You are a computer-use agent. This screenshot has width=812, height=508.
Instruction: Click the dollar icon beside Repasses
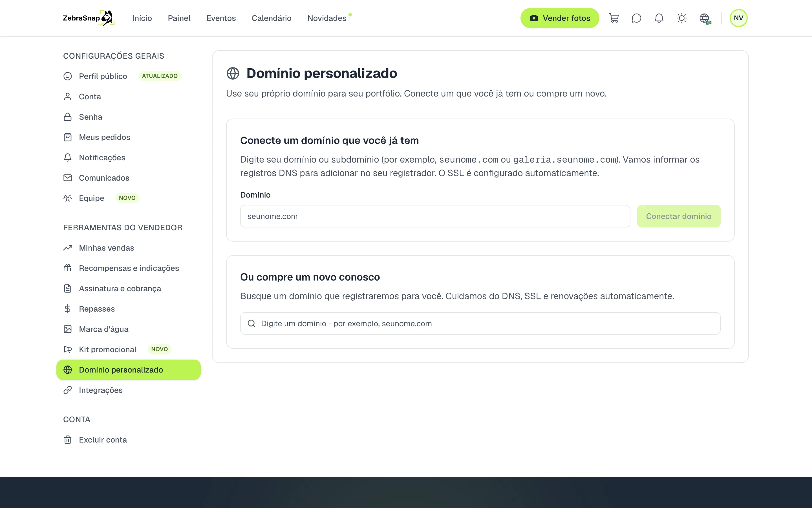68,309
